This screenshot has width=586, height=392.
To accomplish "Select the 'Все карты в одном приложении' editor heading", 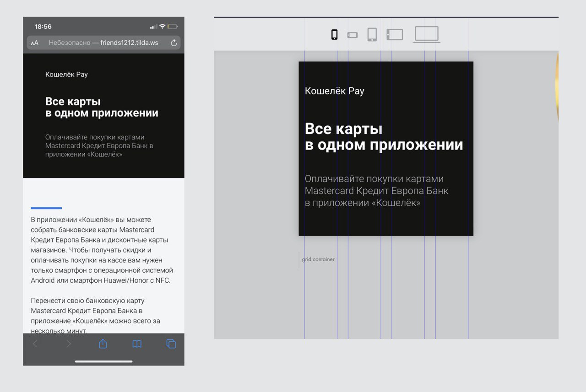I will (384, 137).
